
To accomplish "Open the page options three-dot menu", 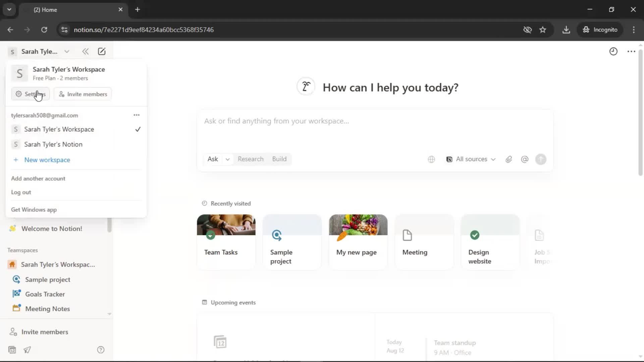I will click(631, 51).
